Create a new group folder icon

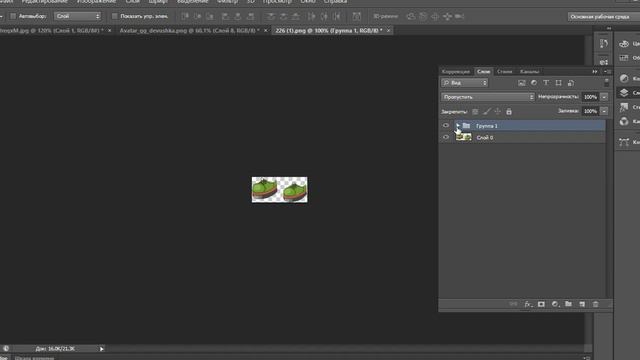569,304
